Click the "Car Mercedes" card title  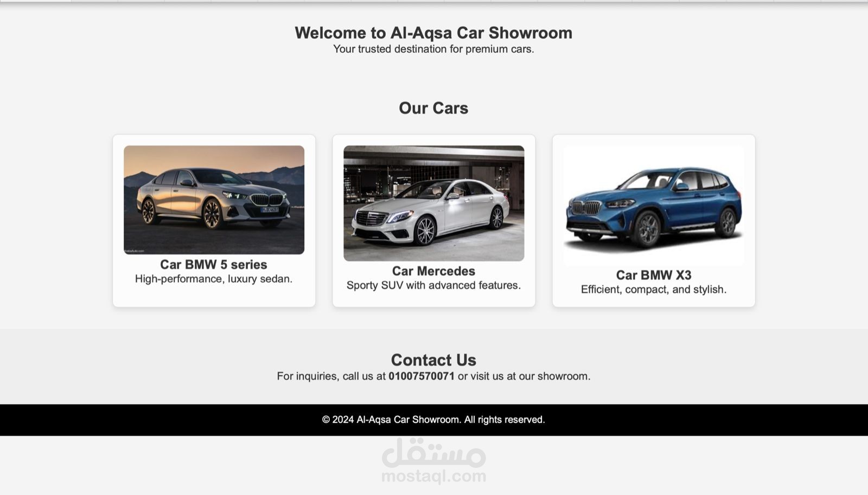pyautogui.click(x=433, y=271)
